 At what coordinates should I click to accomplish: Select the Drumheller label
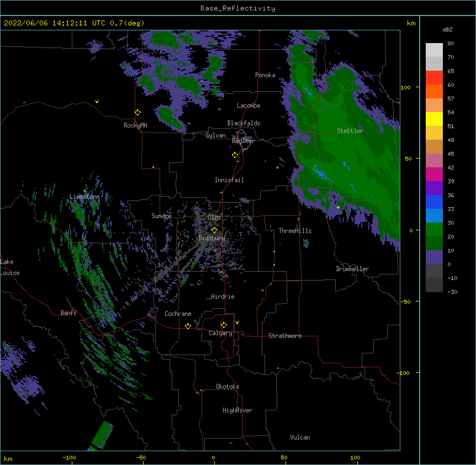(352, 269)
